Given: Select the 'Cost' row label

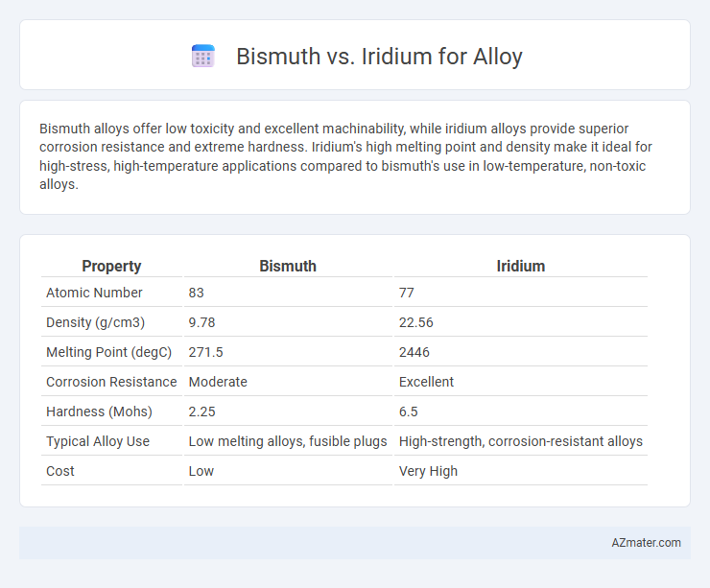Looking at the screenshot, I should (59, 471).
